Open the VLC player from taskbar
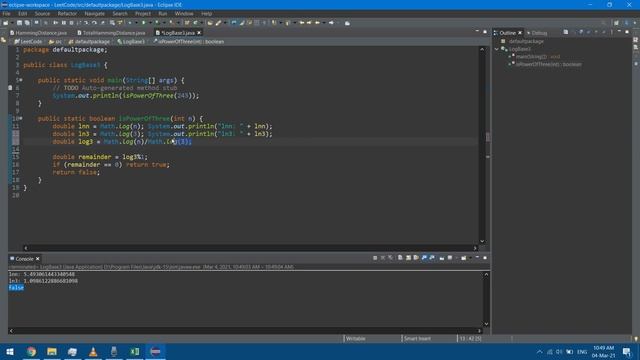 (93, 352)
